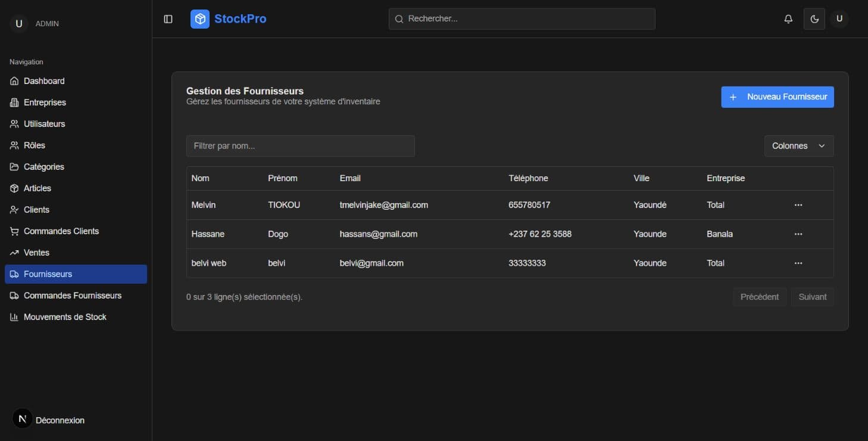
Task: Click email belvi@gmail.com
Action: pos(371,263)
